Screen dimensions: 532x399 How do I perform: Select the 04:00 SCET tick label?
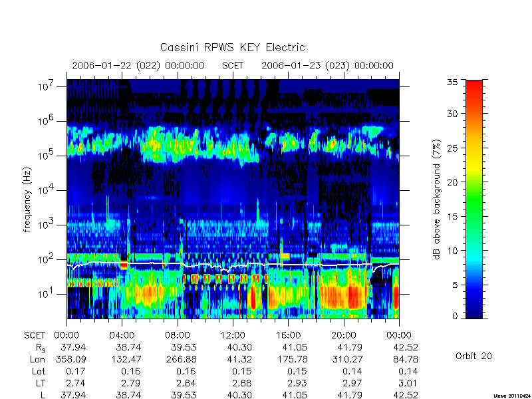tap(122, 335)
